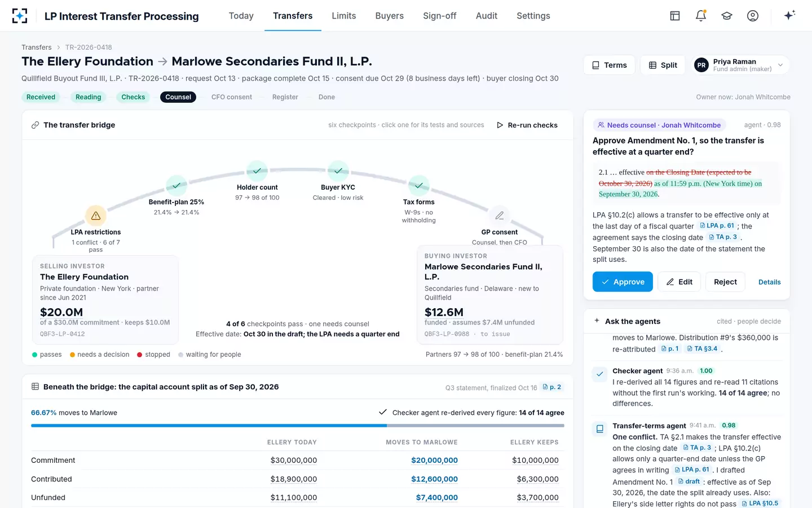This screenshot has width=812, height=508.
Task: Open the AI sparkle assistant icon
Action: 789,15
